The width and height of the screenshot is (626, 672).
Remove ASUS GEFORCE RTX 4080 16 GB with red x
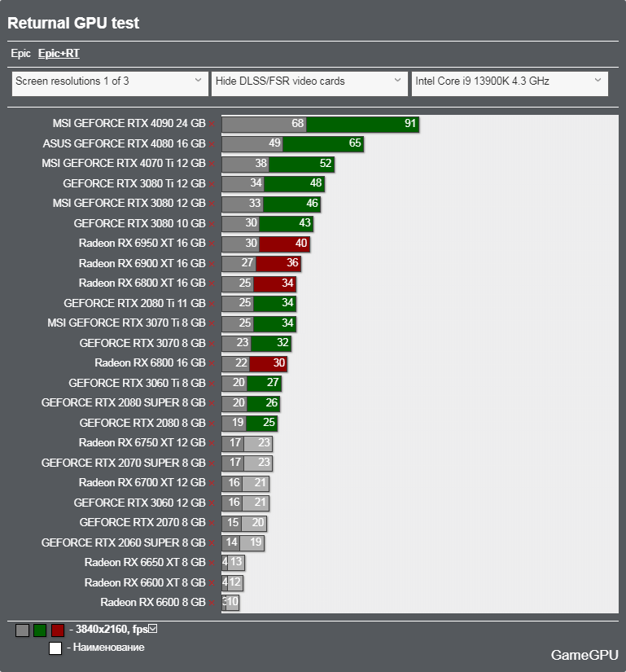(212, 144)
